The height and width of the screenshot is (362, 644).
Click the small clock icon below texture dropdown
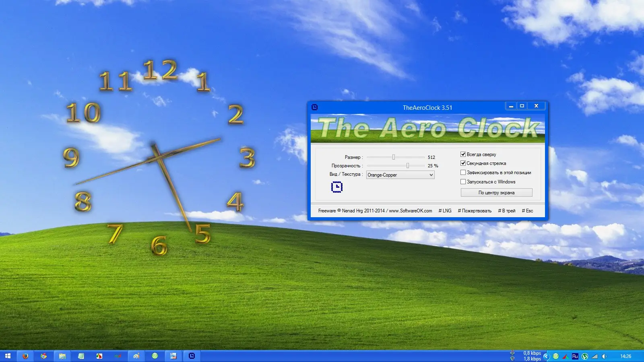[x=337, y=187]
